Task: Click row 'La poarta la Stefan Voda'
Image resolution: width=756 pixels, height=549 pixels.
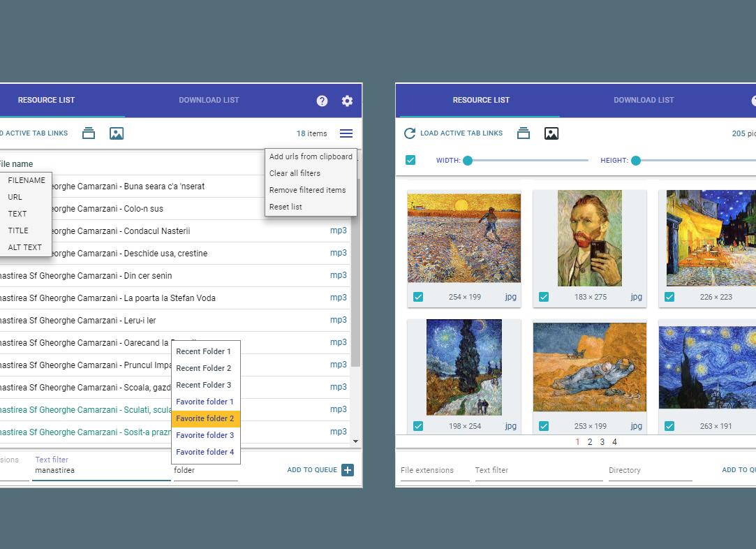Action: point(175,298)
